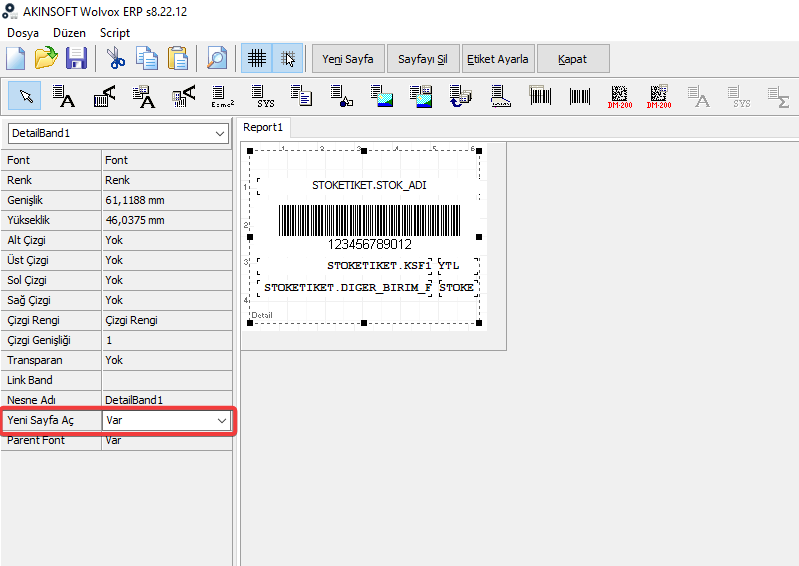Select the Alt Çizgi property value
The height and width of the screenshot is (566, 799).
pos(167,240)
